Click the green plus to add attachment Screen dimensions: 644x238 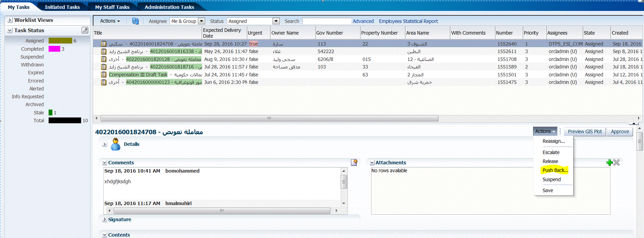[609, 163]
